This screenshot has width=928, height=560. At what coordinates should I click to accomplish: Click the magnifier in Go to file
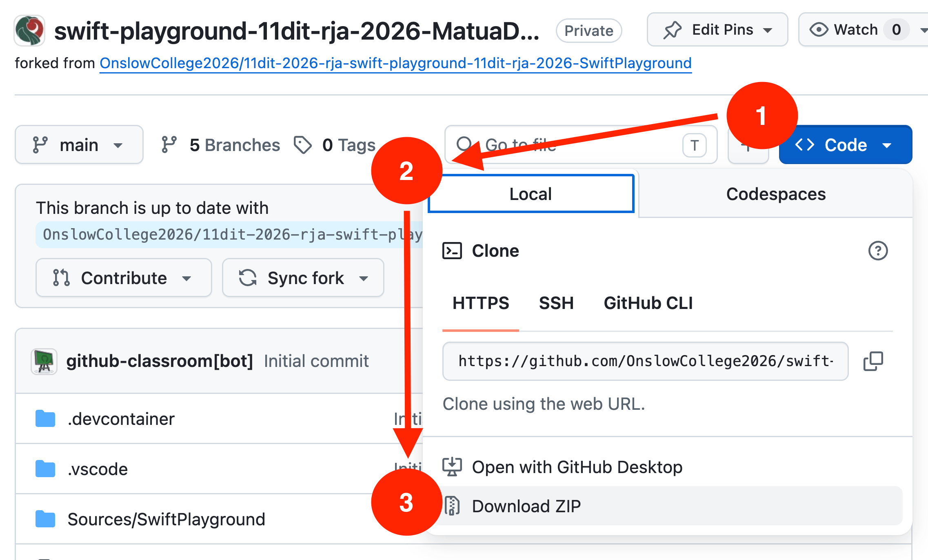(x=464, y=144)
